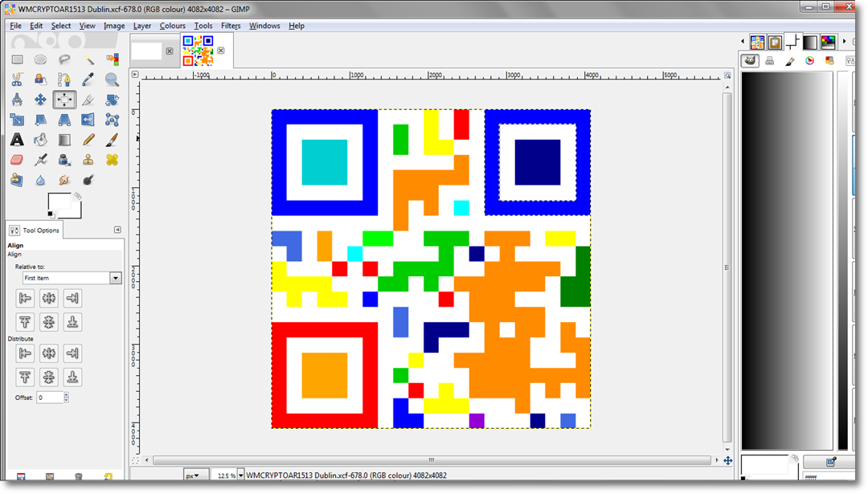This screenshot has height=494, width=868.
Task: Click Align right edge of target button
Action: point(72,298)
